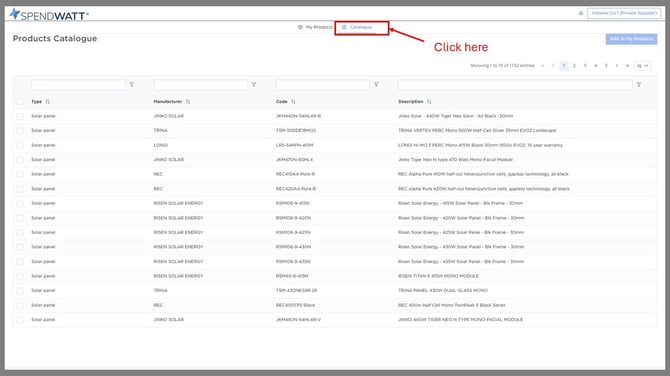This screenshot has width=670, height=376.
Task: Check the REC410AA Pure-R row checkbox
Action: [x=20, y=174]
